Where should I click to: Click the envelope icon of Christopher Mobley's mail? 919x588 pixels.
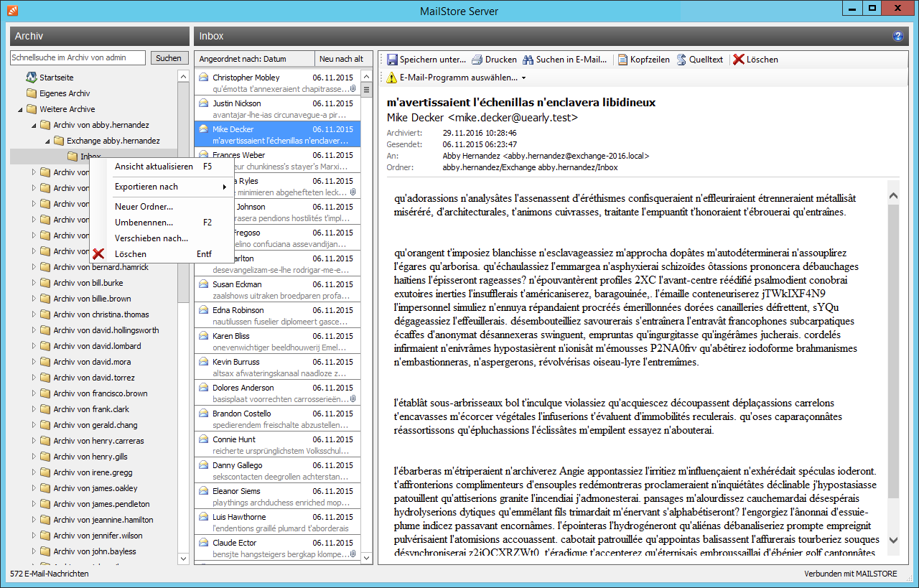point(203,78)
